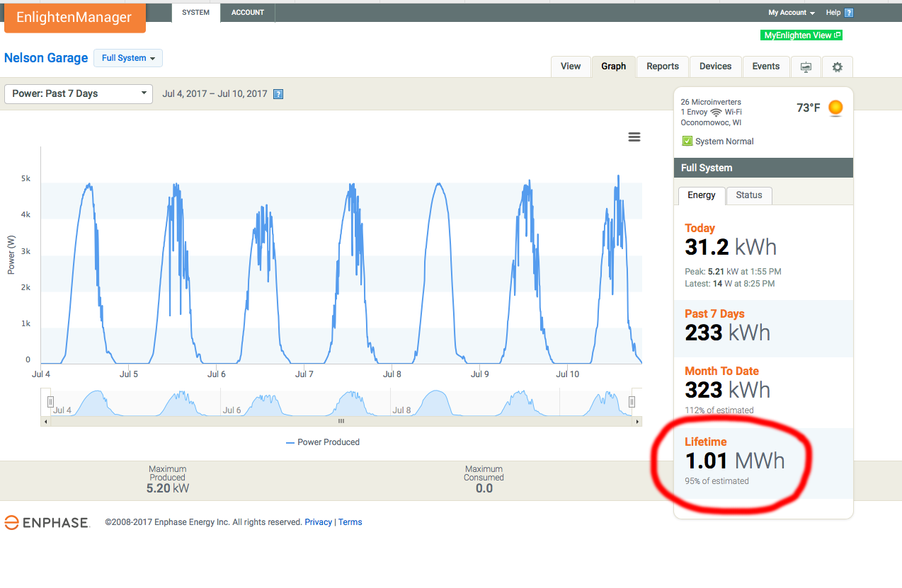Switch to the SYSTEM tab

(196, 13)
